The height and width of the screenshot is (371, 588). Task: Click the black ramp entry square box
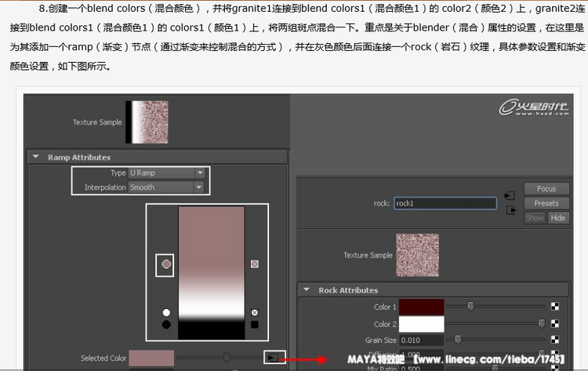click(254, 324)
